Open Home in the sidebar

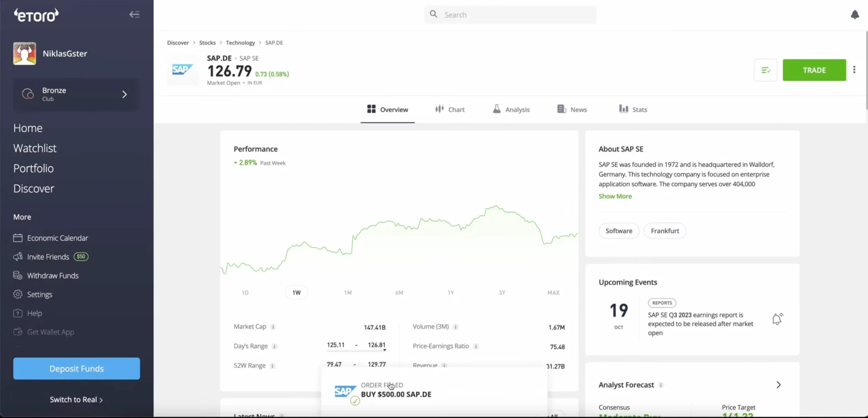28,128
